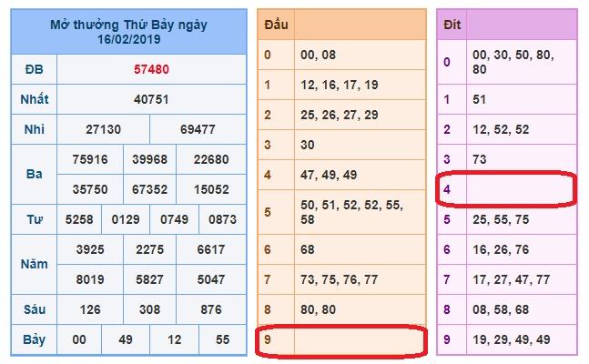Click the Đầu column header
The height and width of the screenshot is (364, 589).
click(275, 25)
